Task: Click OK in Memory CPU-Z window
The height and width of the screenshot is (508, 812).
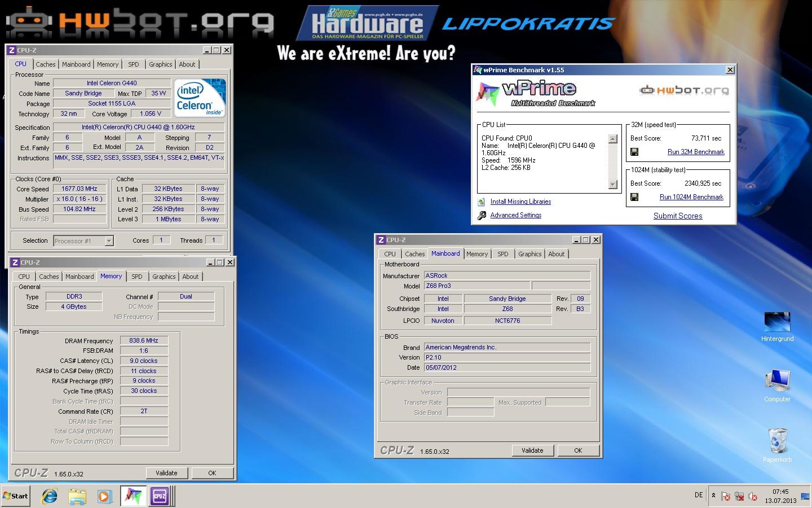Action: 212,473
